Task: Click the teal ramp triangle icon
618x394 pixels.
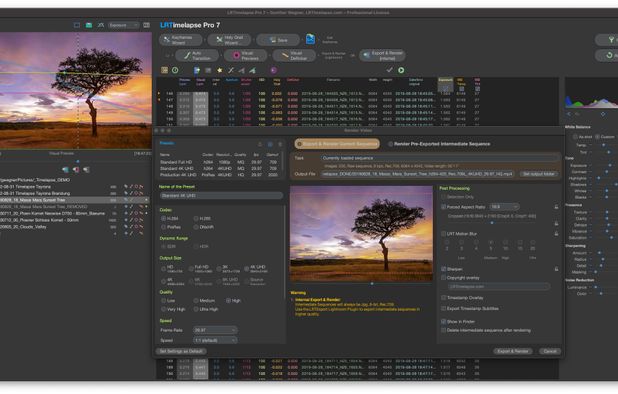Action: click(252, 70)
